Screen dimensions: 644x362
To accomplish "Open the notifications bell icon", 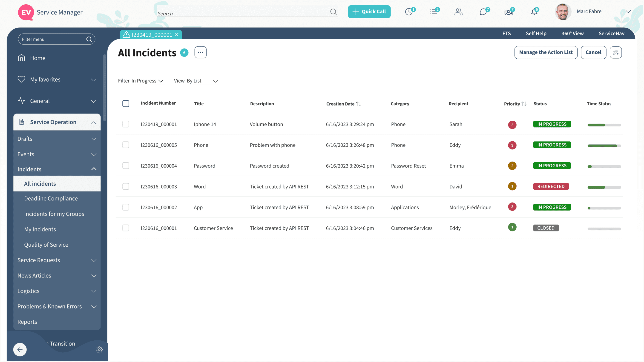I will tap(534, 11).
